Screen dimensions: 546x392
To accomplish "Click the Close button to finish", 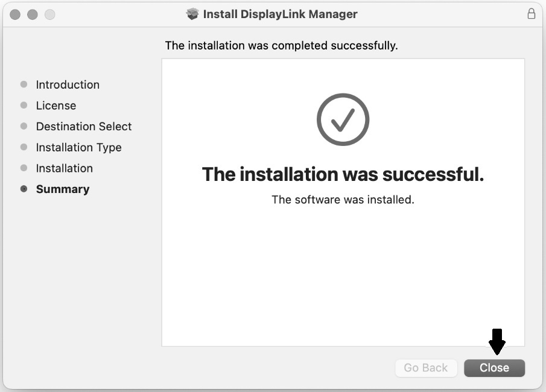I will pyautogui.click(x=494, y=368).
